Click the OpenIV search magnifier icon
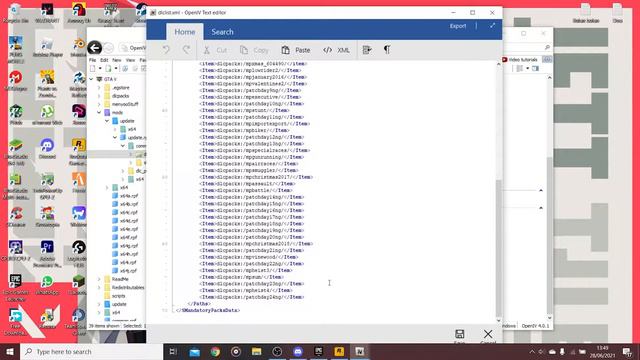 [x=547, y=47]
